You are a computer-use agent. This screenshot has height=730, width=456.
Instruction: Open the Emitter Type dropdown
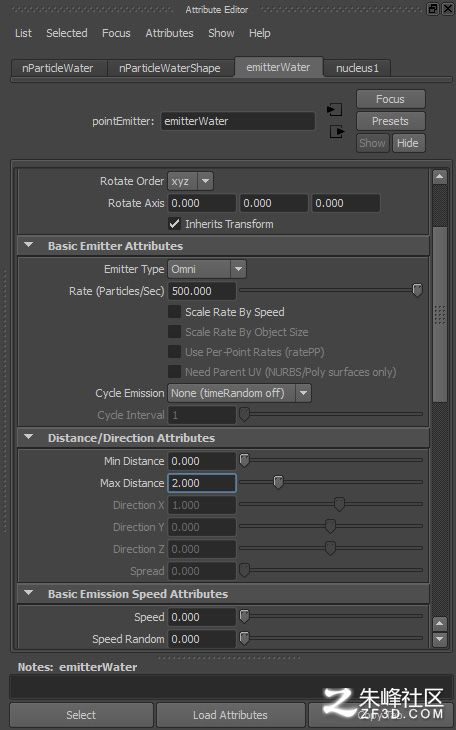tap(207, 269)
